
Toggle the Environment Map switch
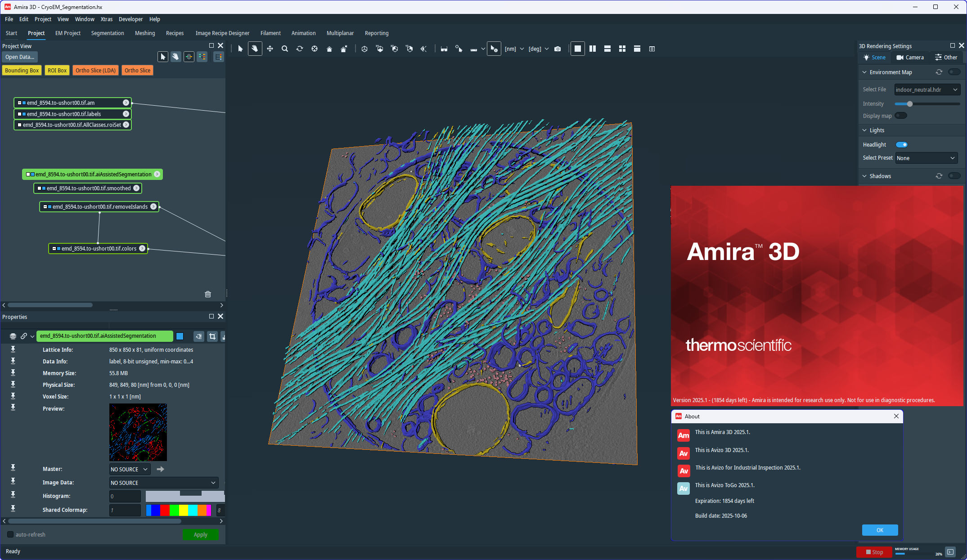point(954,72)
